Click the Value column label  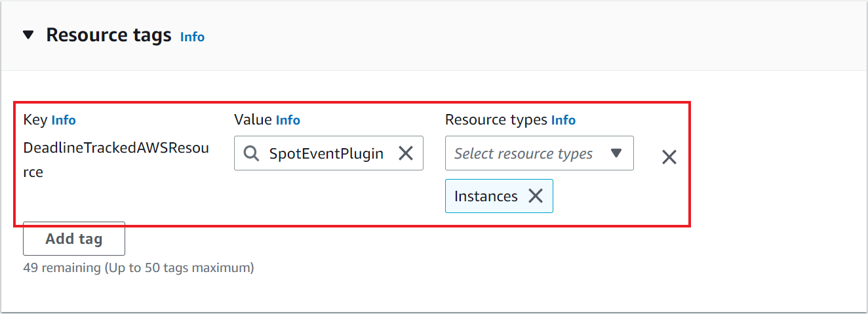[252, 120]
